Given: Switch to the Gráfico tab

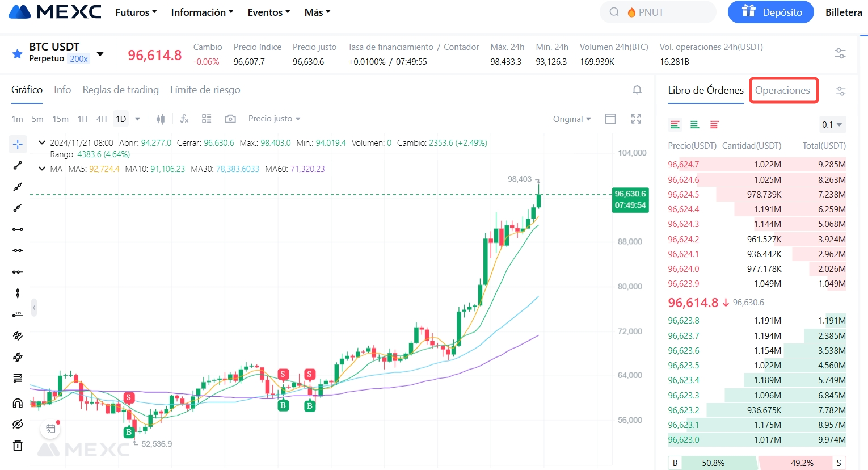Looking at the screenshot, I should click(27, 90).
